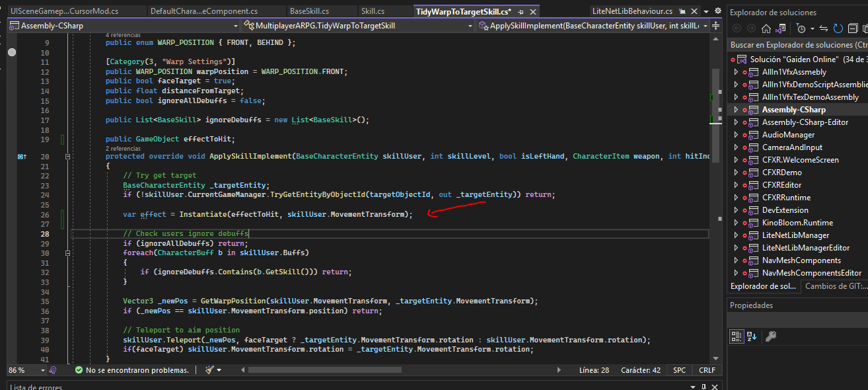This screenshot has width=868, height=390.
Task: Pin the TidyWarpToTargetSkill.cs tab
Action: click(522, 11)
